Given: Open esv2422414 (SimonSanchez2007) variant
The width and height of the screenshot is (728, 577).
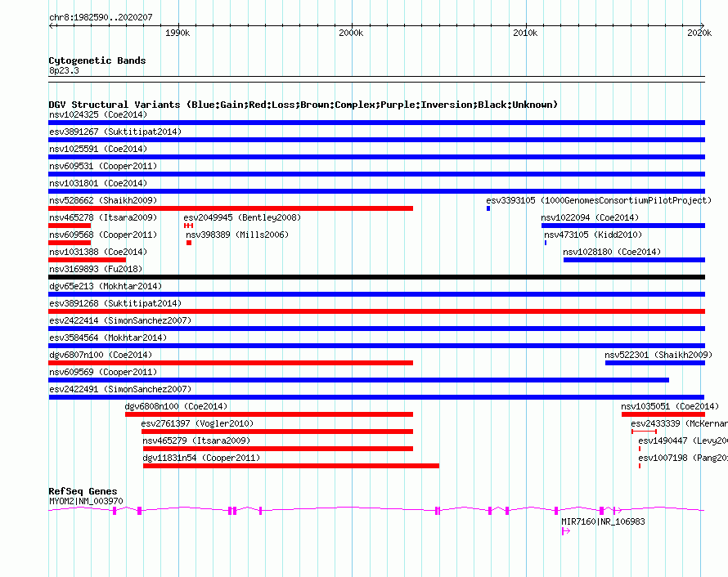Looking at the screenshot, I should tap(120, 320).
